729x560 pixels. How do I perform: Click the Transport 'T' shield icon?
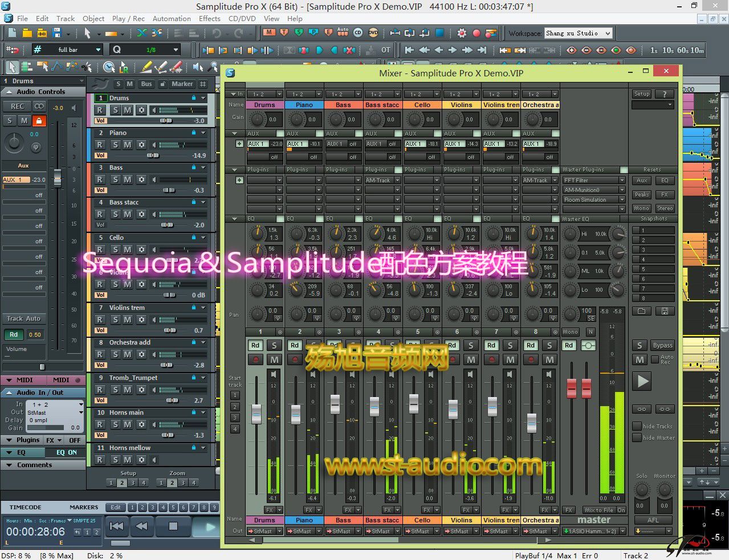284,32
